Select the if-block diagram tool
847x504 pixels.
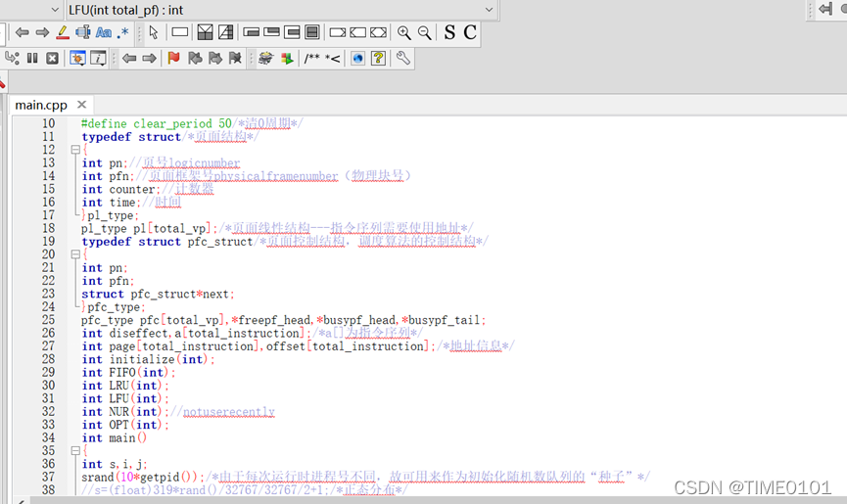[206, 32]
